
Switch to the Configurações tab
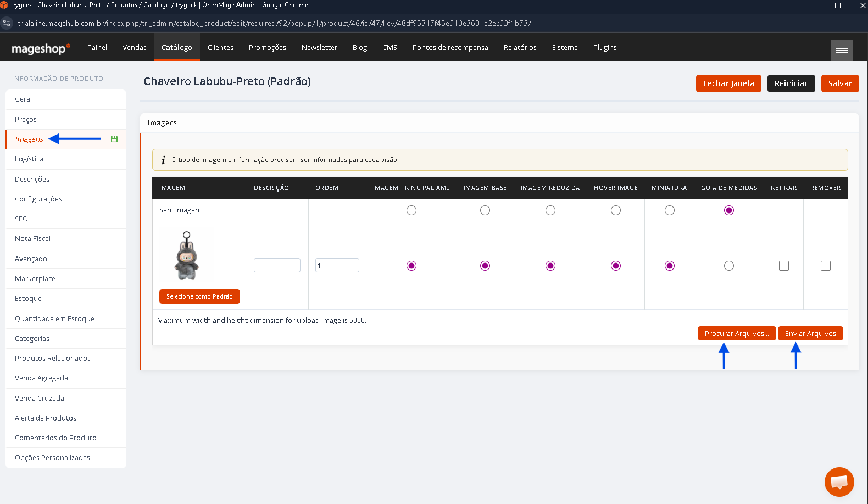point(66,199)
